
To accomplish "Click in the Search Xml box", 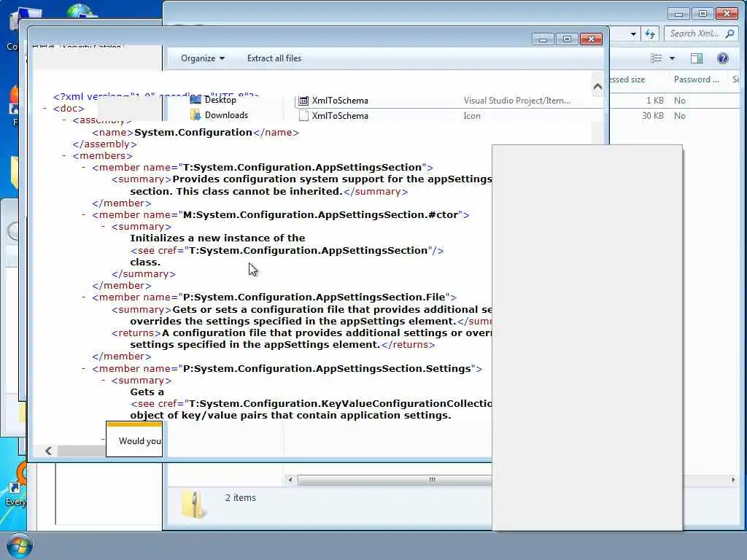I will [694, 34].
